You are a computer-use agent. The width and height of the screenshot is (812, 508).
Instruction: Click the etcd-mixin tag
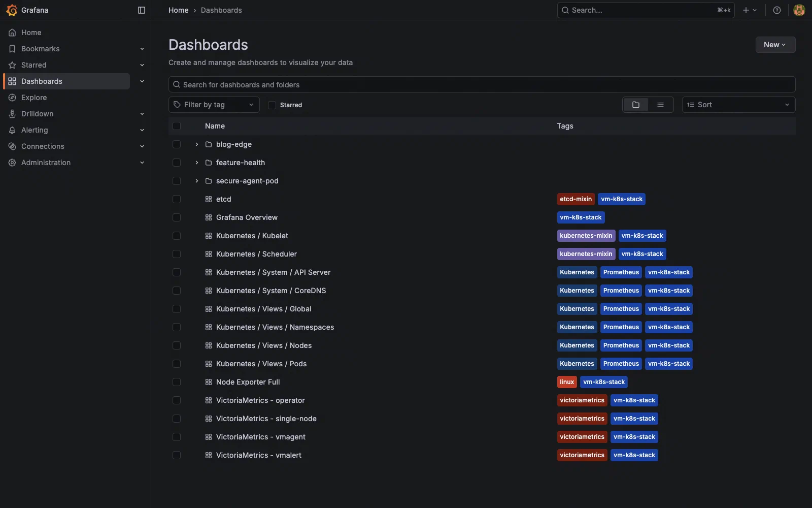tap(576, 199)
